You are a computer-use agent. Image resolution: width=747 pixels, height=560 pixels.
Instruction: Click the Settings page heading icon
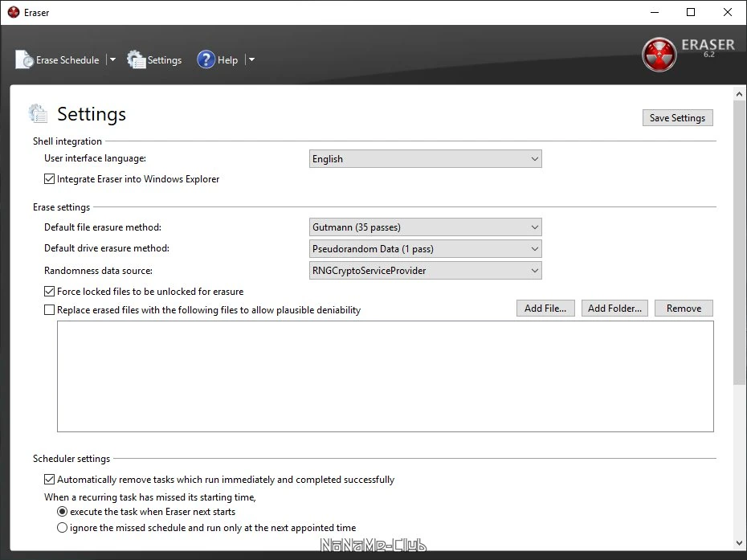point(38,113)
